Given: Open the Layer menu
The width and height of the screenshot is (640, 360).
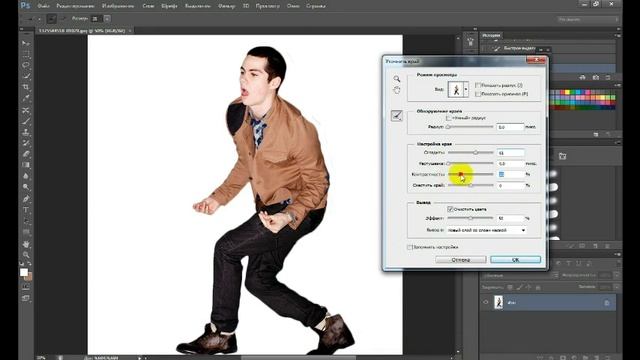Looking at the screenshot, I should click(x=148, y=6).
